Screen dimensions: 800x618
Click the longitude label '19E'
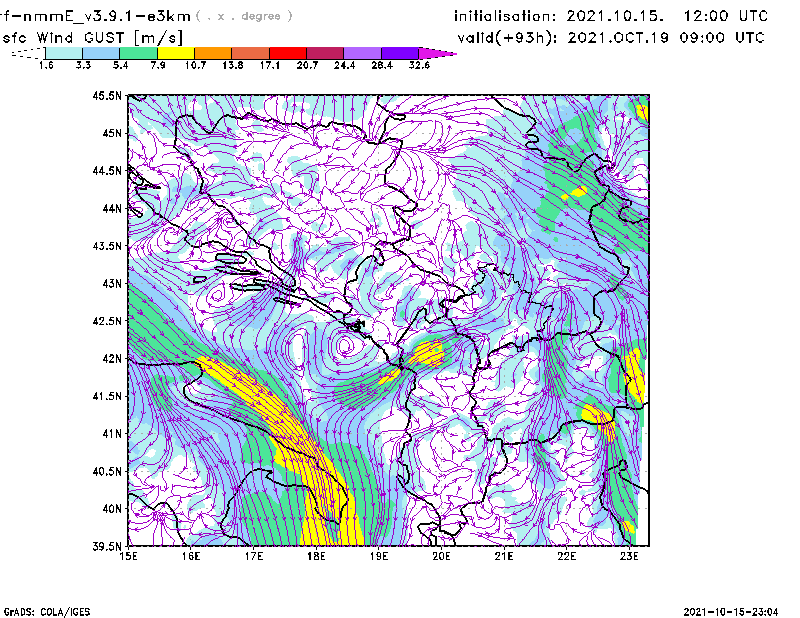point(379,556)
